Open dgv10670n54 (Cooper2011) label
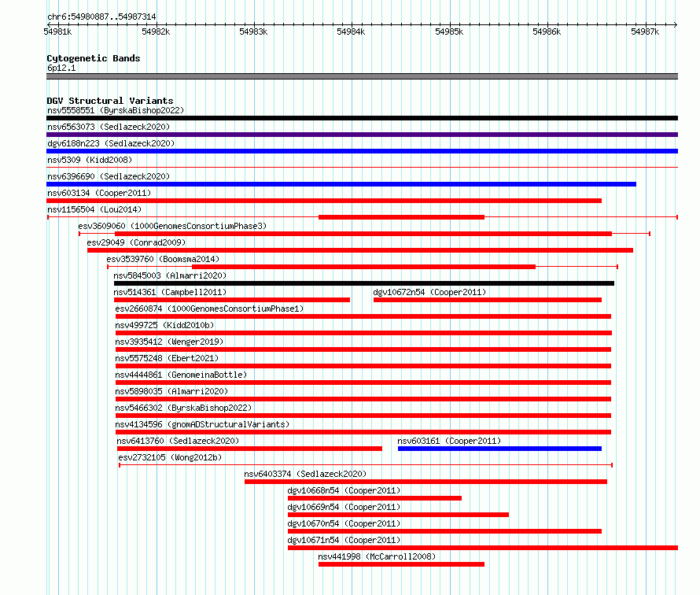 [344, 523]
